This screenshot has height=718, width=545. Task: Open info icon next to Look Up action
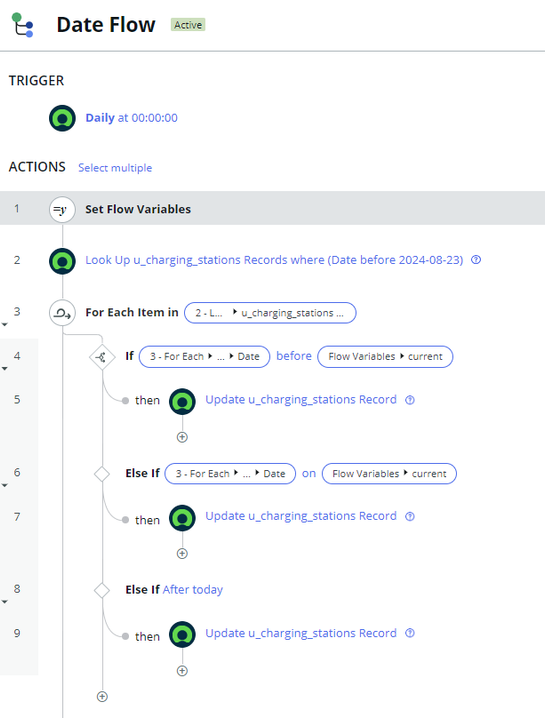coord(476,260)
